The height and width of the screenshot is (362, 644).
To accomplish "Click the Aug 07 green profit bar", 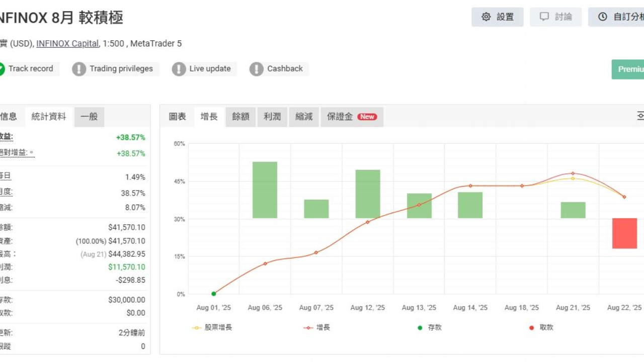I will 316,209.
